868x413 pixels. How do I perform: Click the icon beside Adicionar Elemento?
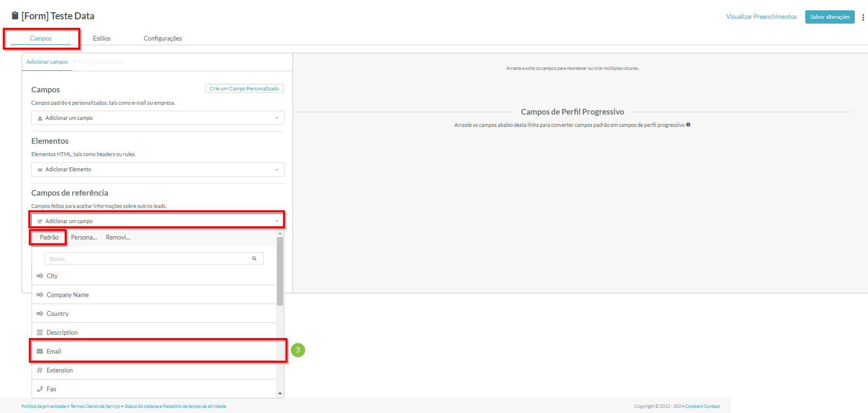(x=40, y=170)
